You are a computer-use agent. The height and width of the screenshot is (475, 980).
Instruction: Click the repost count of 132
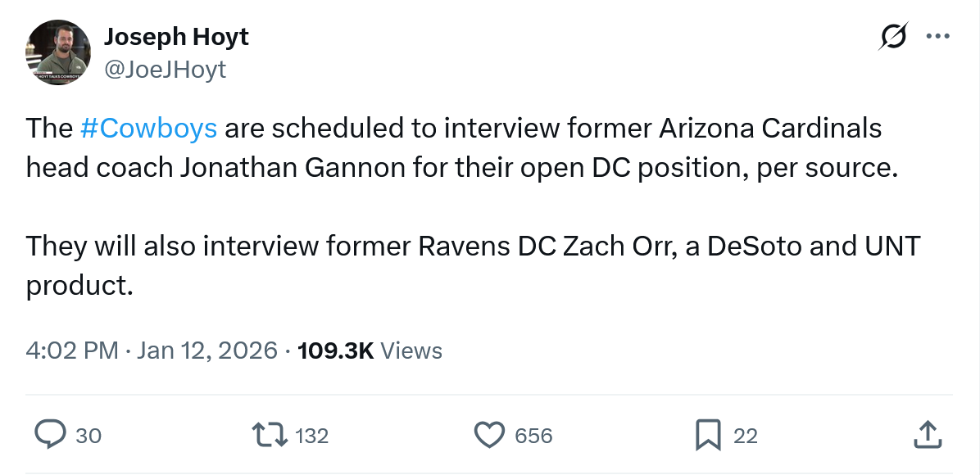pyautogui.click(x=311, y=436)
